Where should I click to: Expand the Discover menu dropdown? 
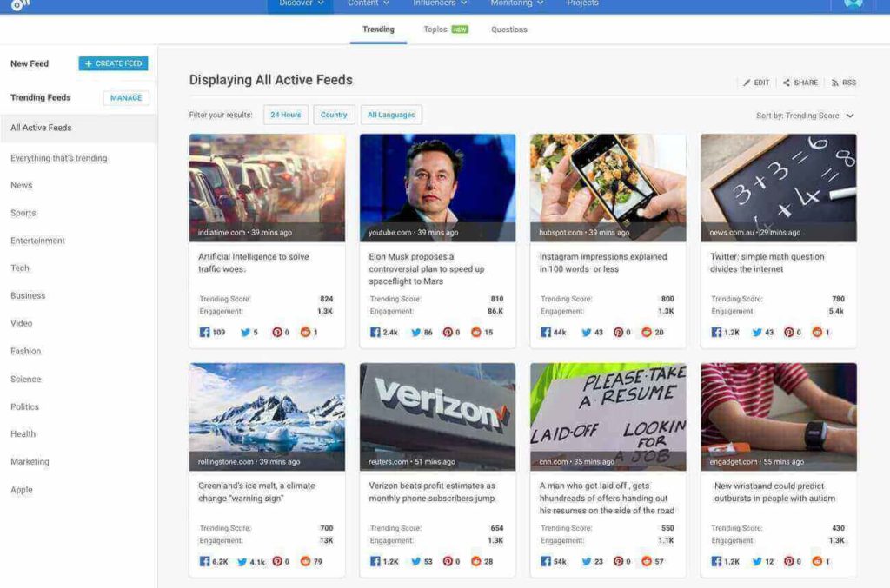tap(299, 3)
